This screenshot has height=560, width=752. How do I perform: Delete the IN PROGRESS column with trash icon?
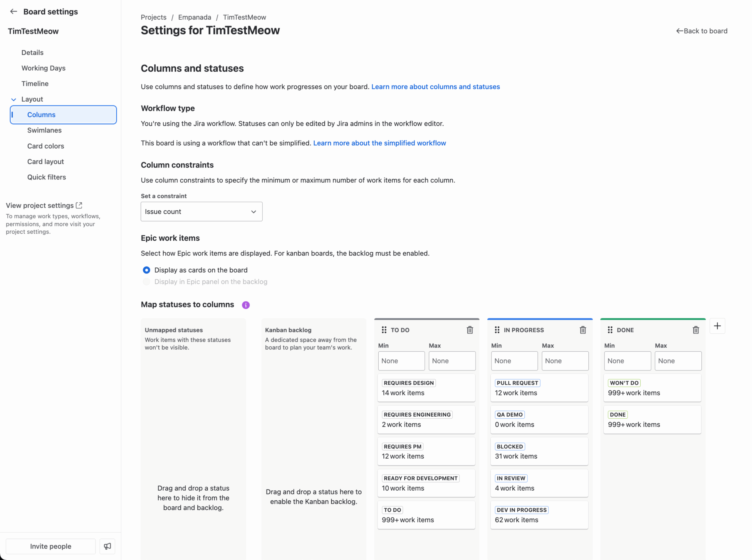click(x=583, y=330)
